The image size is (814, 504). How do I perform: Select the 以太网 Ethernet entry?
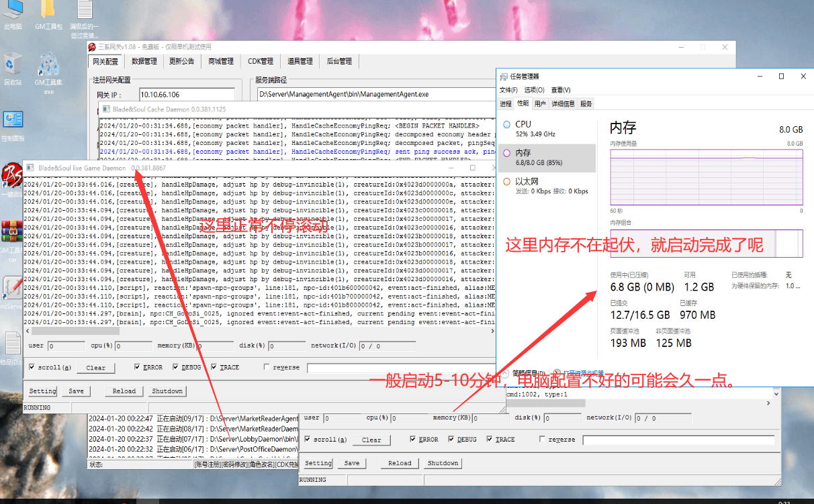coord(547,186)
